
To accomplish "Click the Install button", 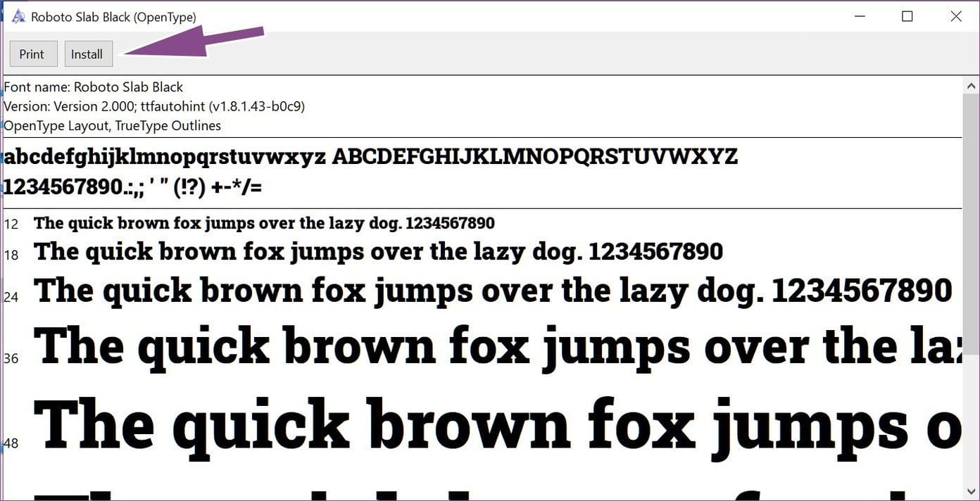I will point(88,54).
